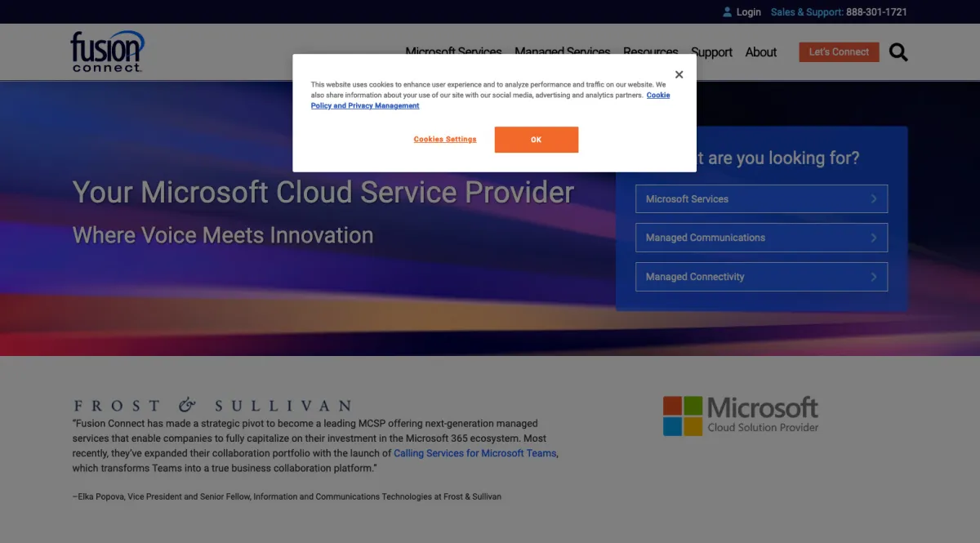The image size is (980, 543).
Task: Open the site search magnifier icon
Action: pyautogui.click(x=898, y=52)
